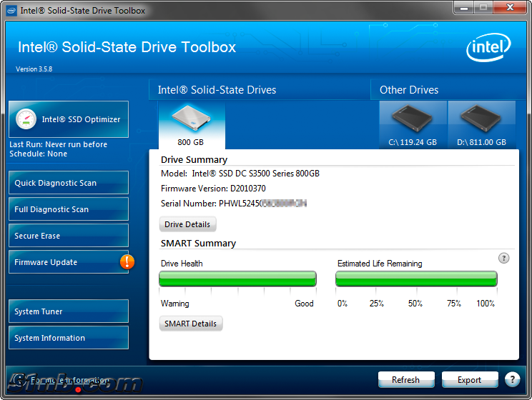This screenshot has width=532, height=400.
Task: Click the SMART Summary help question mark
Action: click(503, 258)
